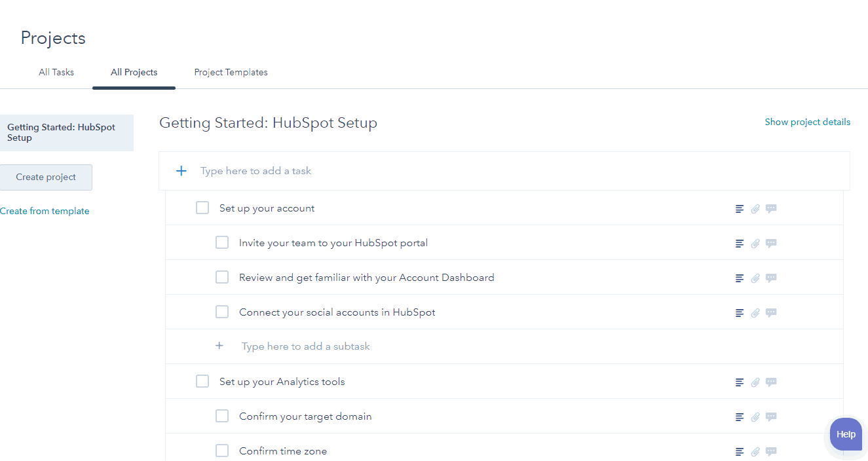The height and width of the screenshot is (461, 868).
Task: Open comment bubble for Set up your Analytics tools
Action: [x=771, y=382]
